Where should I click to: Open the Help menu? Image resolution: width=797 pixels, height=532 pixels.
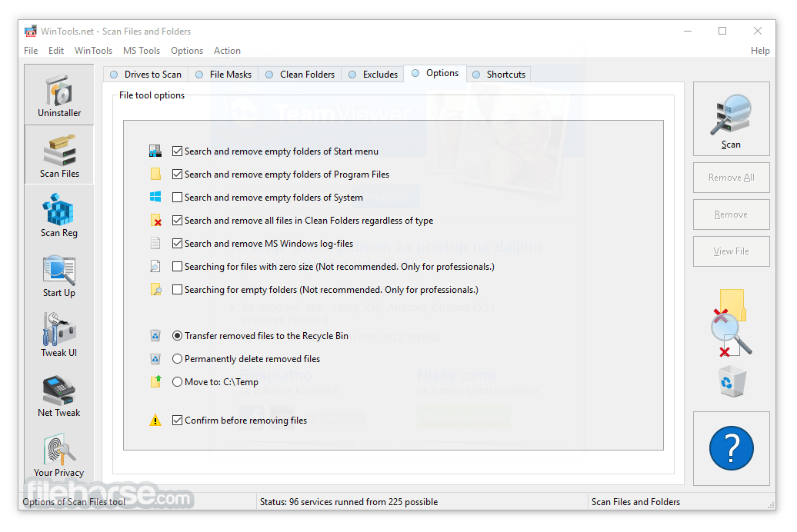tap(760, 51)
